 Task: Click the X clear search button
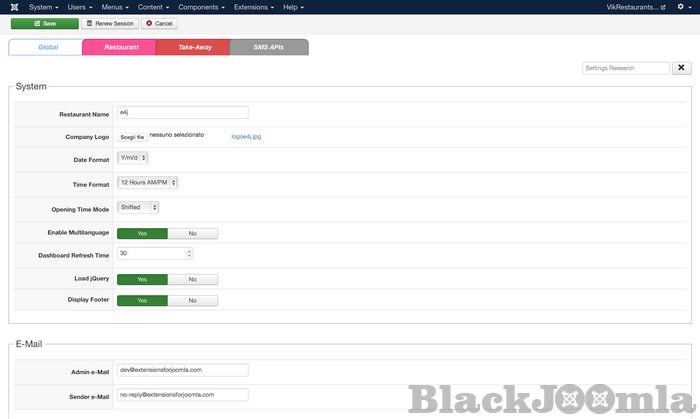[x=682, y=68]
